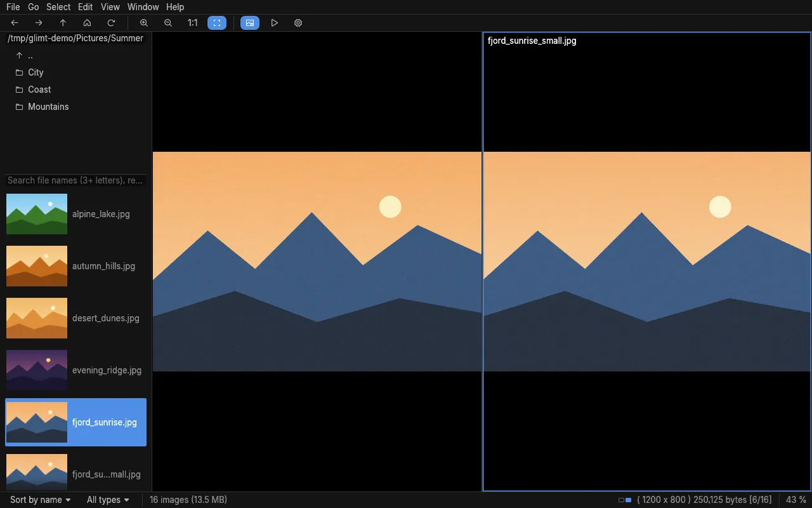812x508 pixels.
Task: Click the '( 1200 x 800 ) 250,125 bytes [6/16]' info
Action: 704,500
